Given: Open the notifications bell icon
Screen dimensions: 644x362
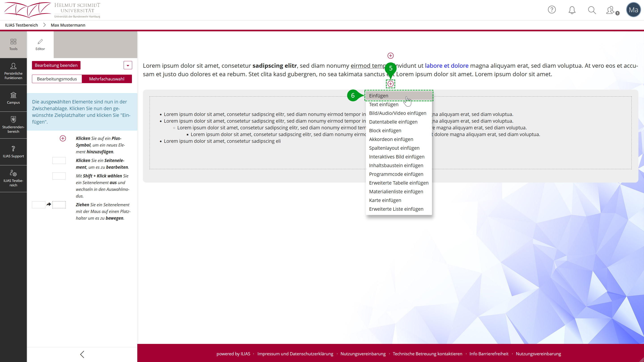Looking at the screenshot, I should pos(572,10).
